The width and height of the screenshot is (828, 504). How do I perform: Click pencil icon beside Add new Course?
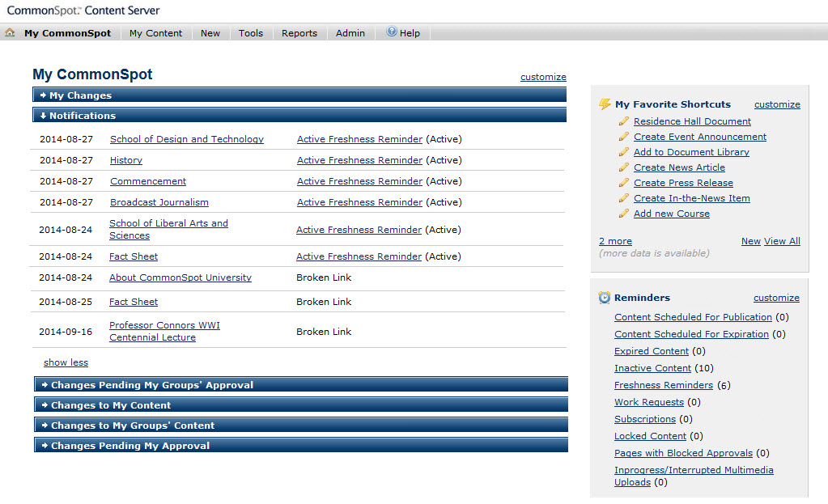624,214
